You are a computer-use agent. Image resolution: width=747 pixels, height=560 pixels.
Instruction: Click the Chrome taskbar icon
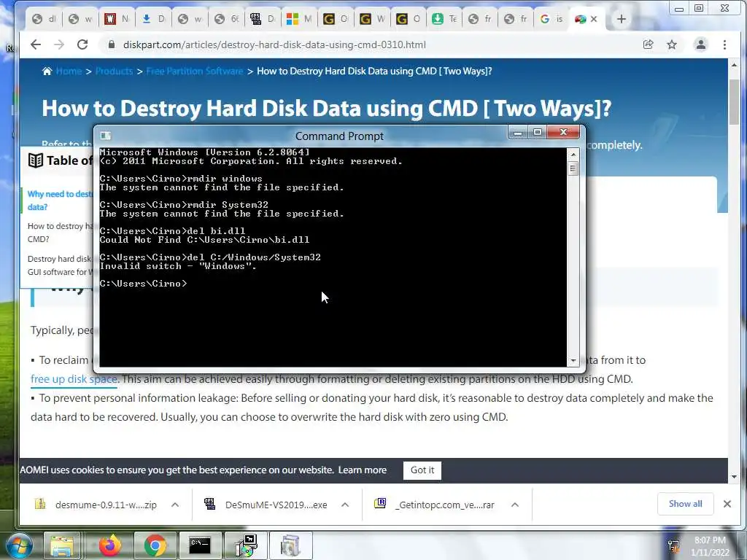155,545
